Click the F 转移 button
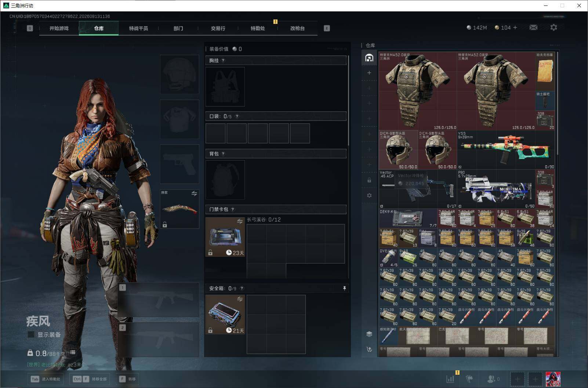Screen dimensions: 588x388 click(128, 379)
